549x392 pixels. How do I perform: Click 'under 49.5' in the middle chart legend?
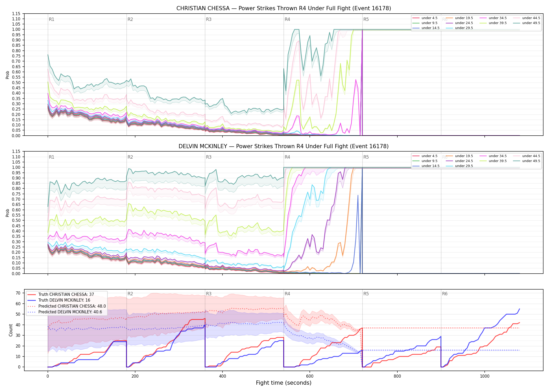coord(527,161)
